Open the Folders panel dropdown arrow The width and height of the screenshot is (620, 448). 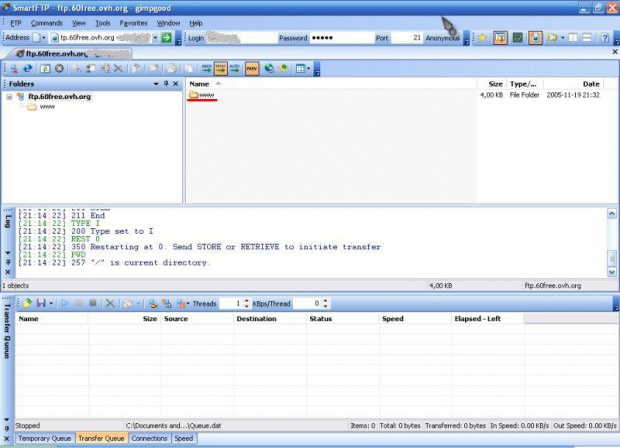(156, 84)
